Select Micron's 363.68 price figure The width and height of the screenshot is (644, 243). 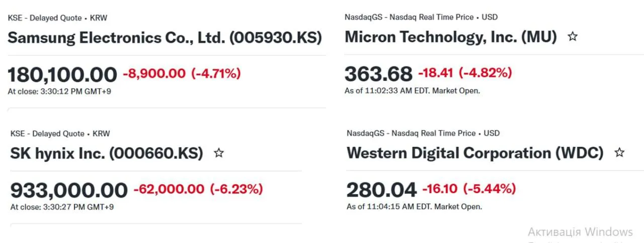[x=378, y=74]
